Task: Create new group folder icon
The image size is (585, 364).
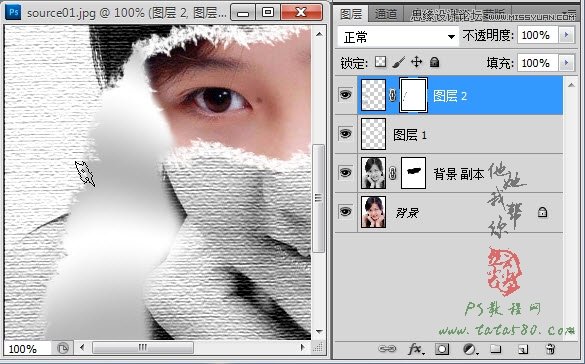Action: 496,349
